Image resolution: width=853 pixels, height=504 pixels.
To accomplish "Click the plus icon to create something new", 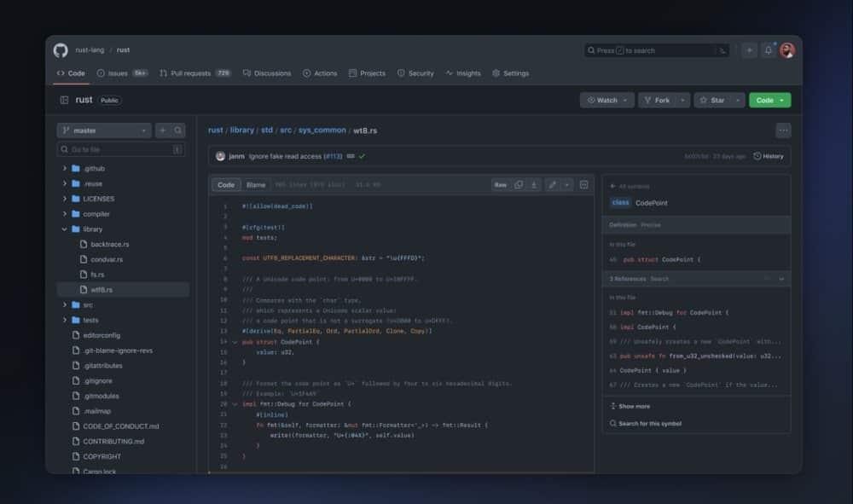I will click(x=749, y=49).
